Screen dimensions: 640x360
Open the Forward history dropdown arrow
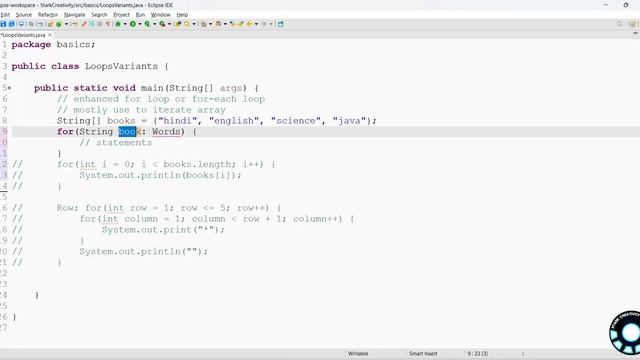271,24
